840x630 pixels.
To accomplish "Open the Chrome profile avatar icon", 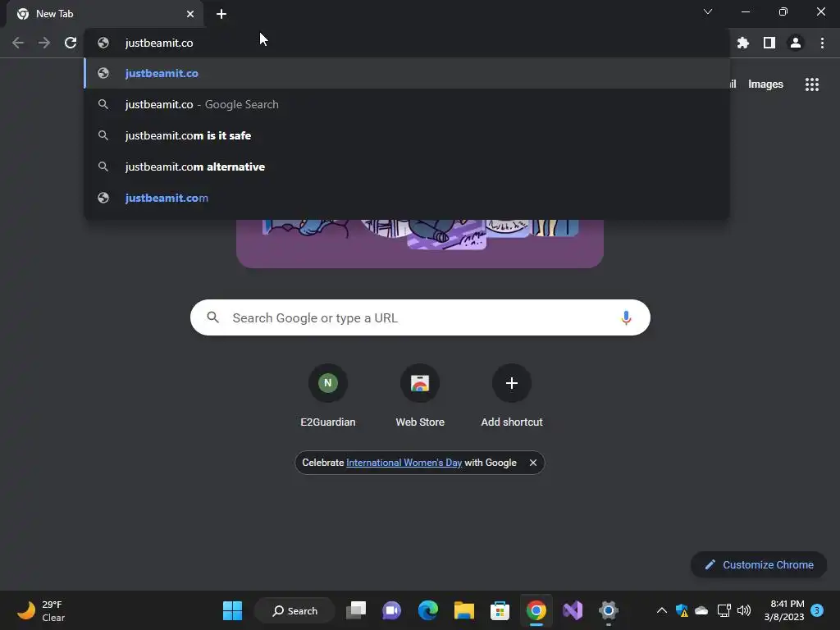I will coord(796,43).
